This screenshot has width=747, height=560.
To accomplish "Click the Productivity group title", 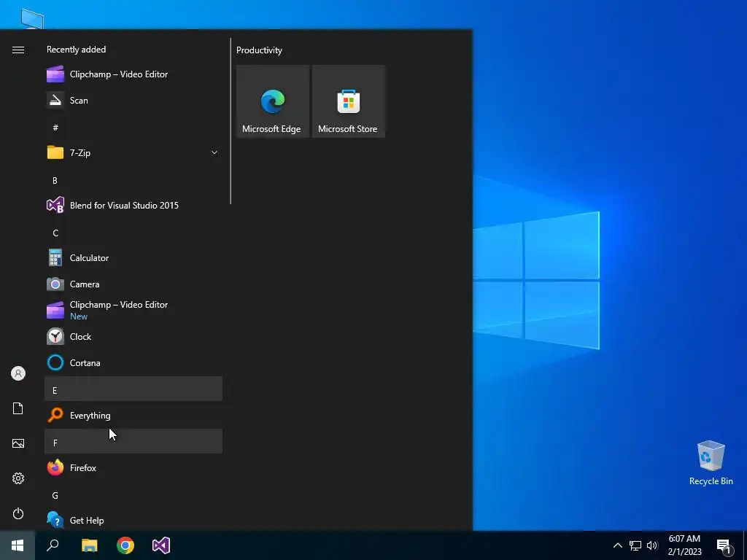I will click(259, 50).
